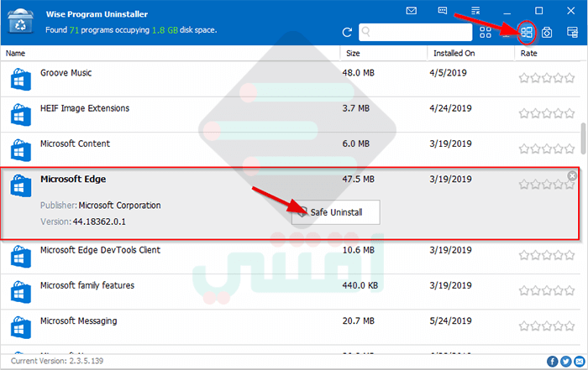This screenshot has width=588, height=370.
Task: Click the Microsoft Edge store icon
Action: [x=21, y=185]
